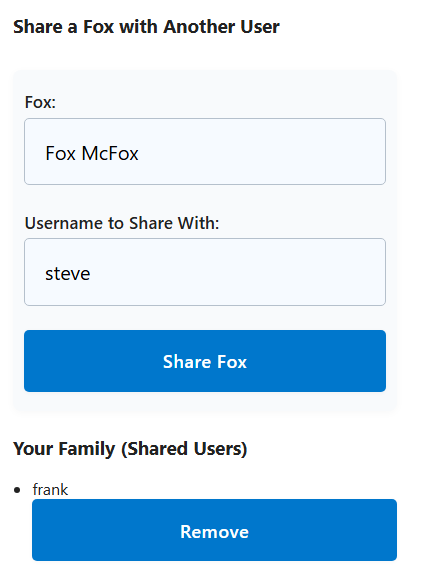This screenshot has width=424, height=586.
Task: Place cursor after 'steve' in username field
Action: pyautogui.click(x=92, y=274)
